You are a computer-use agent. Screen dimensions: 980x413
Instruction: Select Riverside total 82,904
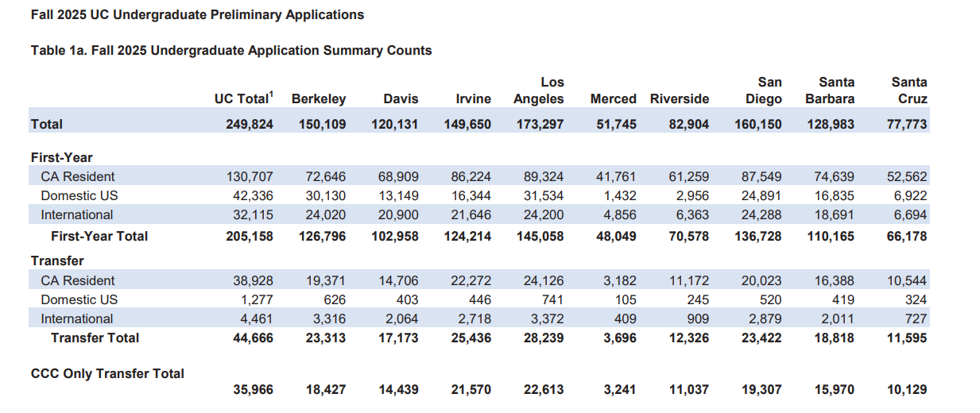coord(688,125)
